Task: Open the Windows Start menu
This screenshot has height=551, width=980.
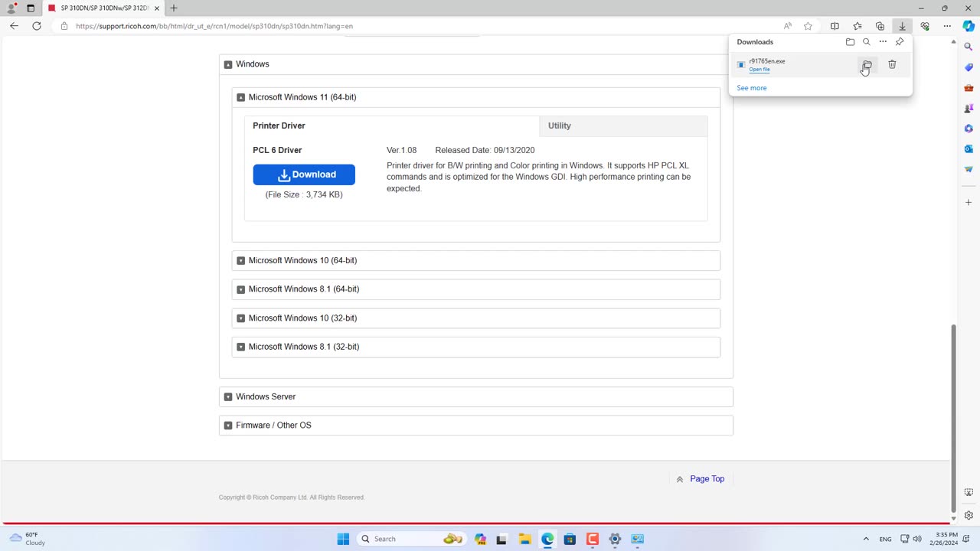Action: tap(343, 539)
